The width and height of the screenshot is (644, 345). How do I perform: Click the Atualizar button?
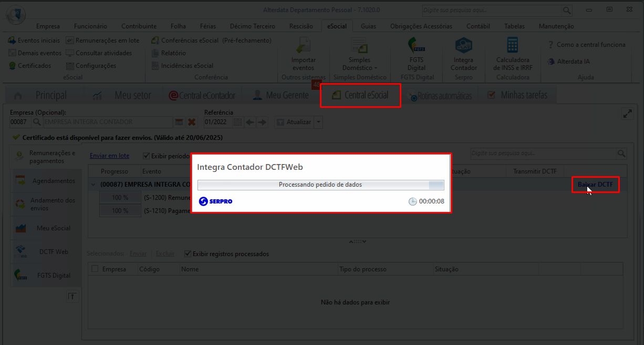tap(294, 122)
